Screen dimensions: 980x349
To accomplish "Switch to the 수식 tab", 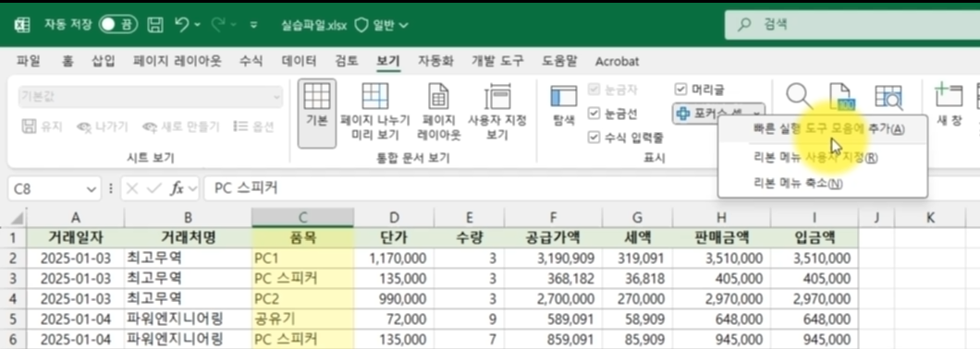I will (251, 61).
